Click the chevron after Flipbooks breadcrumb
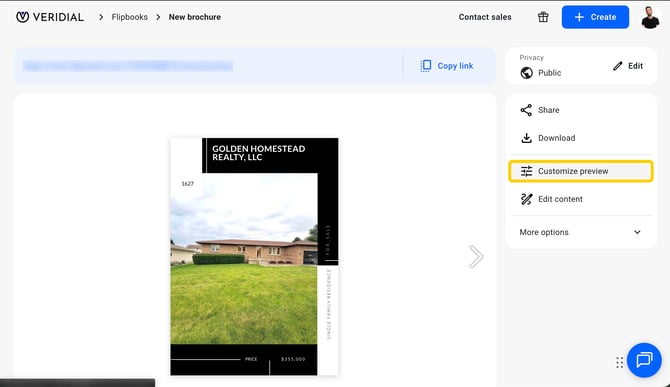This screenshot has width=670, height=387. pos(158,17)
